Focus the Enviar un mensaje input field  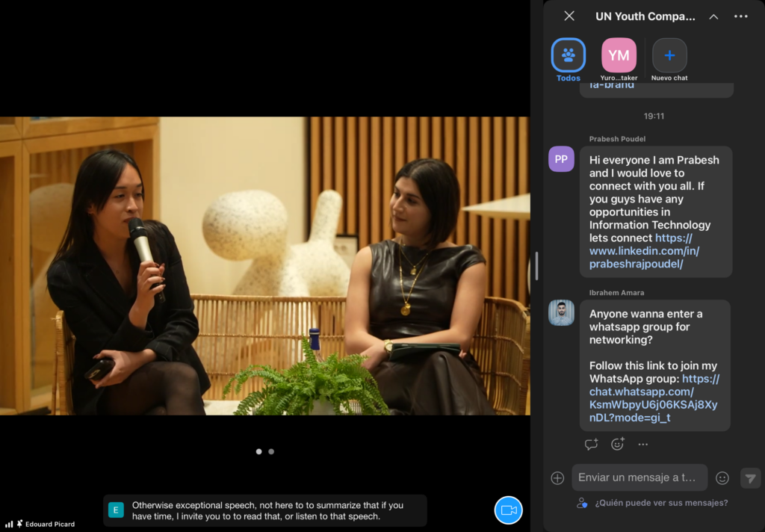coord(639,477)
